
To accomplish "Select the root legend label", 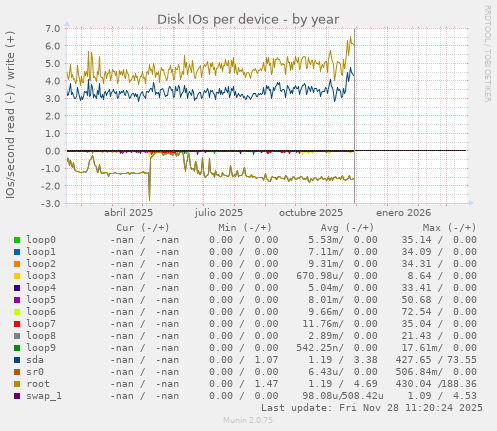I will 38,384.
